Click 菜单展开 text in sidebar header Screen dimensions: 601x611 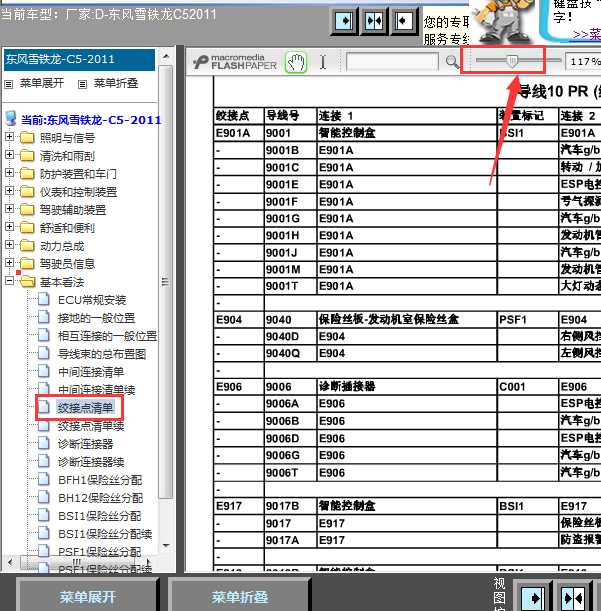[42, 83]
